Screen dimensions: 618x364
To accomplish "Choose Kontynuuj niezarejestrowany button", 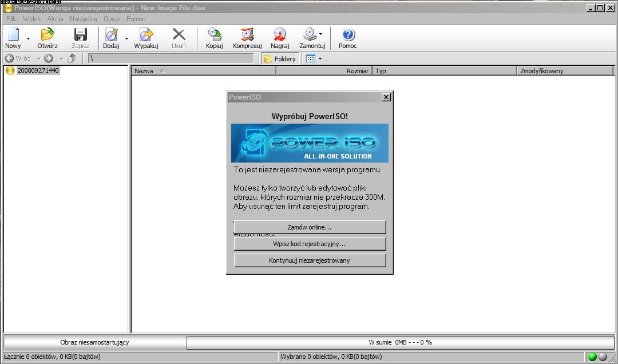I will pyautogui.click(x=310, y=260).
